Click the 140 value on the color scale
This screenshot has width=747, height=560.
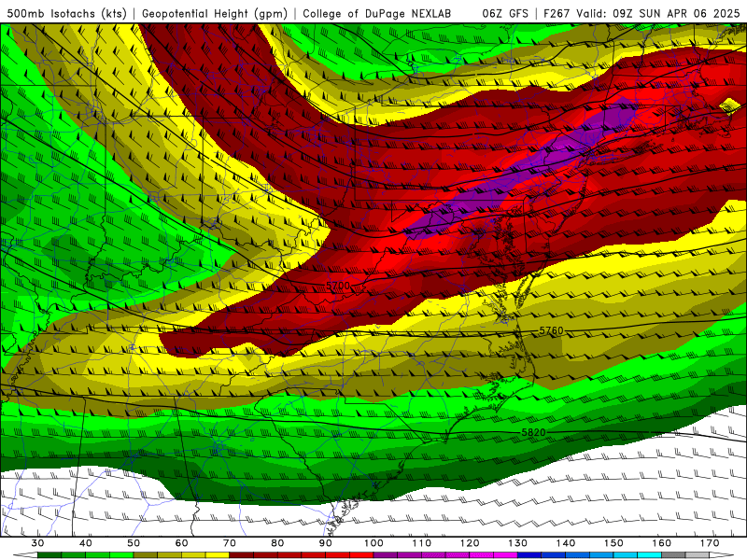(566, 543)
